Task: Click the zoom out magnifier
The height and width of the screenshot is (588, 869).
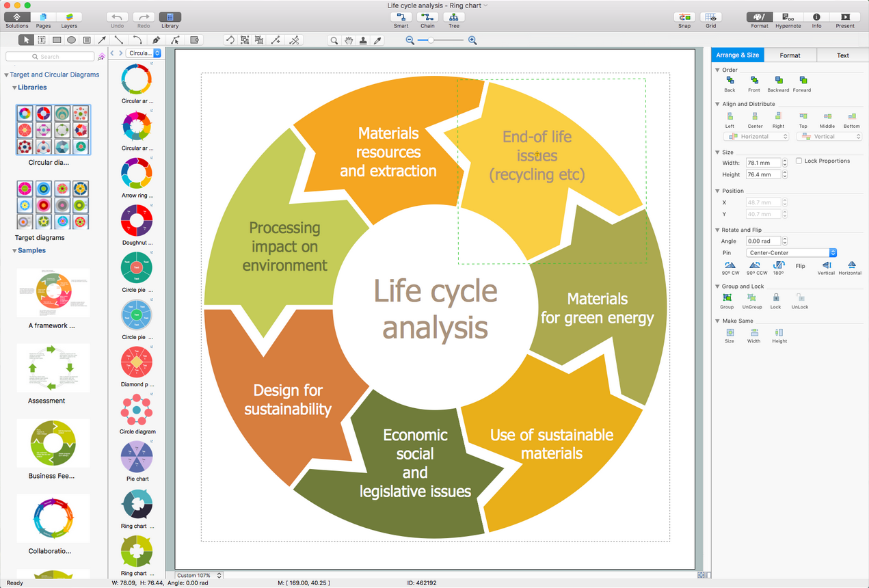Action: click(x=410, y=40)
